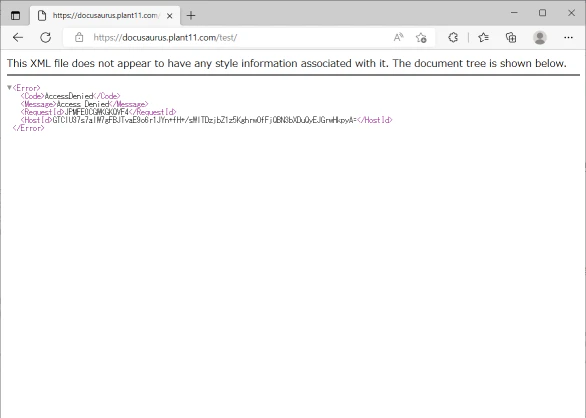Minimize the browser window
This screenshot has height=418, width=586.
tap(514, 13)
